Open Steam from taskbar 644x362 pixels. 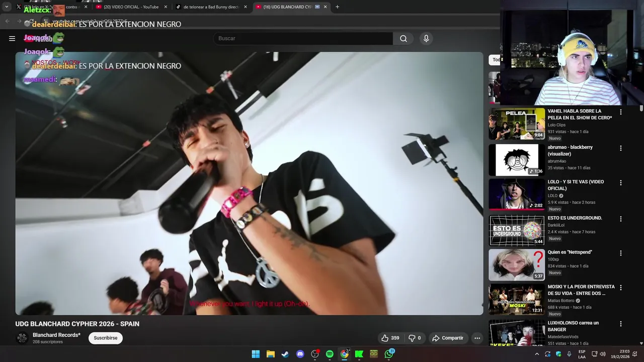(x=285, y=354)
